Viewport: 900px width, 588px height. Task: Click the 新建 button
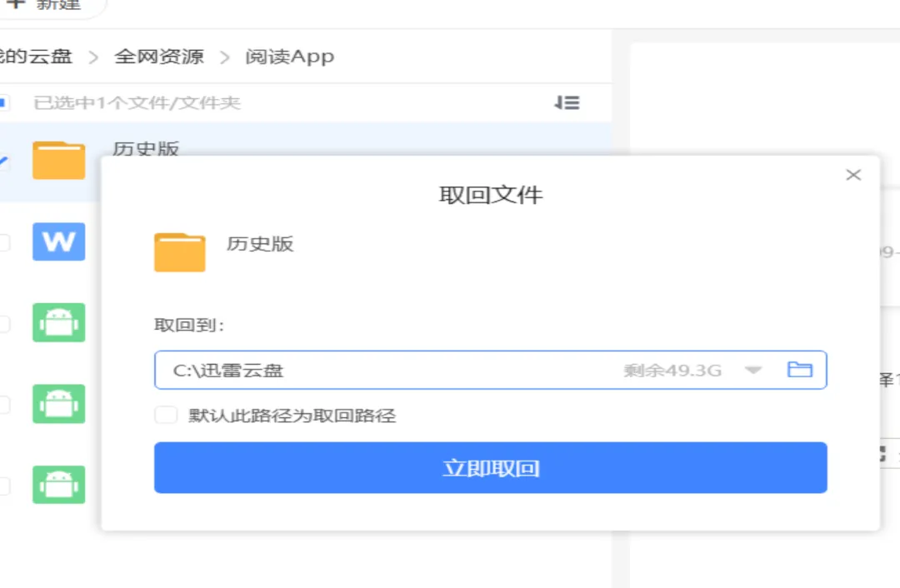[x=52, y=5]
